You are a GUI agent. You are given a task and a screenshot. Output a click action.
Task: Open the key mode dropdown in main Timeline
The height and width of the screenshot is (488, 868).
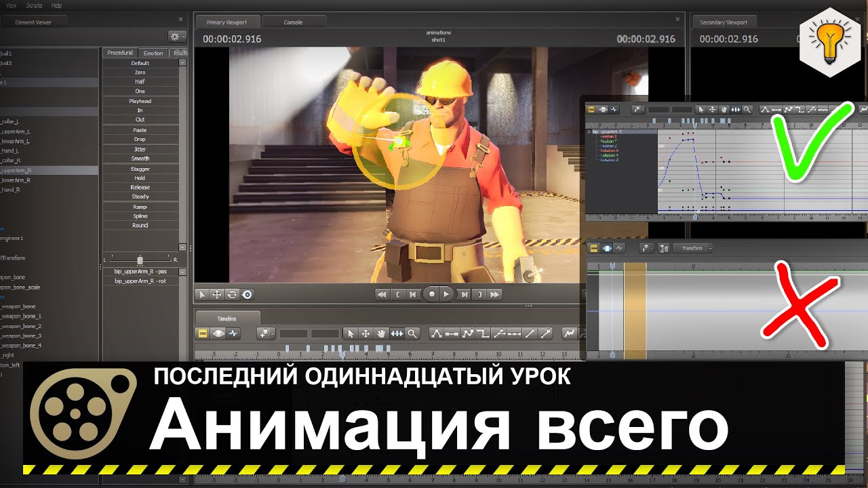266,333
